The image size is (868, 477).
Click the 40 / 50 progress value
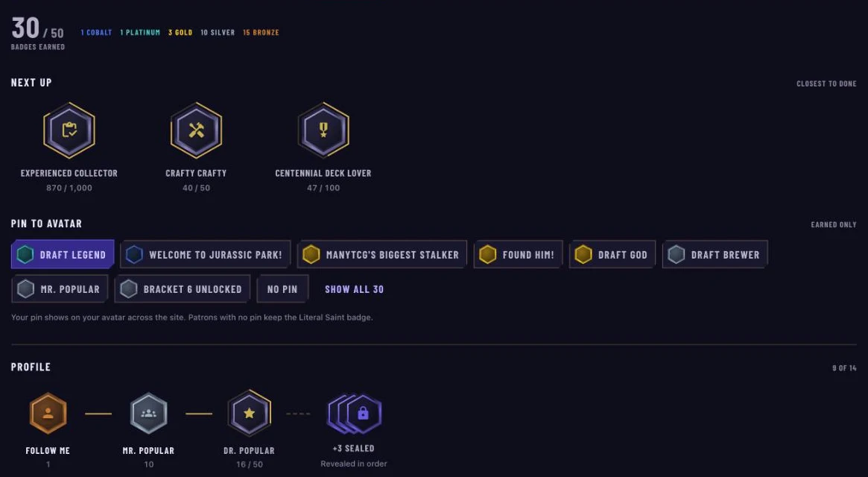tap(196, 188)
